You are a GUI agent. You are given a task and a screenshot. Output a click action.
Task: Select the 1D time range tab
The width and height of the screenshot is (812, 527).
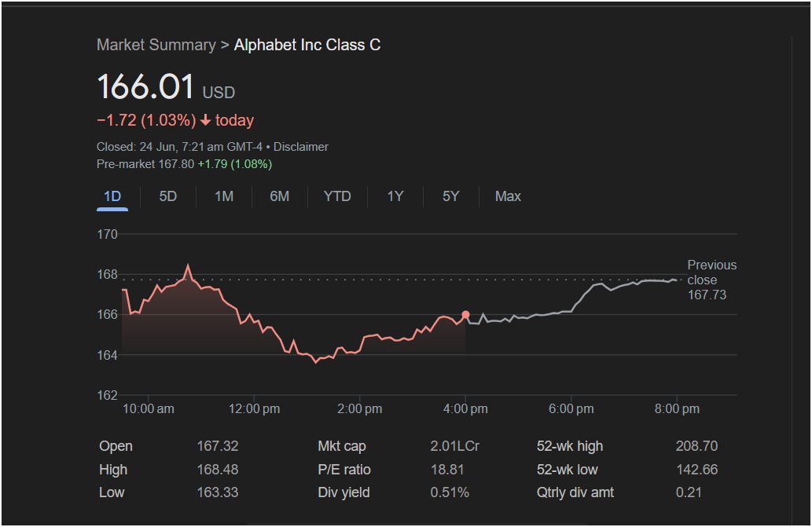pyautogui.click(x=112, y=196)
